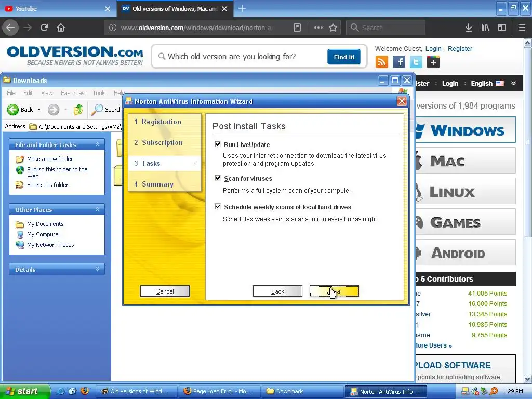This screenshot has height=399, width=532.
Task: Click the plus share icon
Action: coord(433,62)
